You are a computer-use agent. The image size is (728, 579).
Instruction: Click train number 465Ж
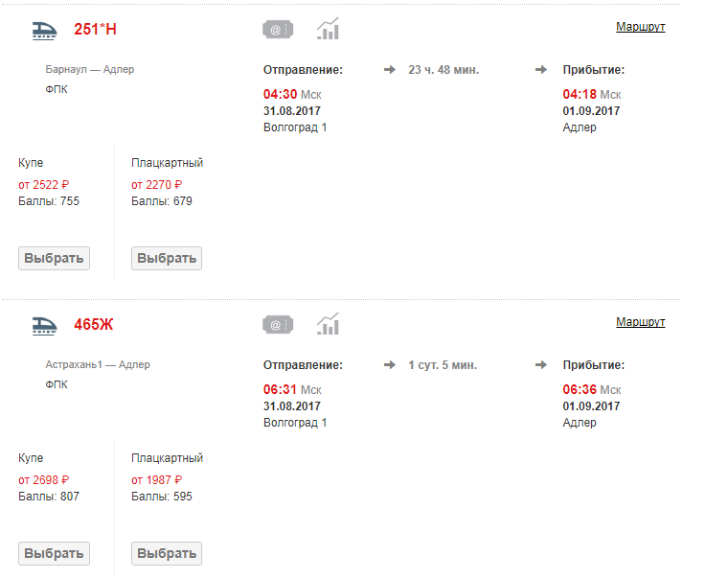tap(93, 324)
